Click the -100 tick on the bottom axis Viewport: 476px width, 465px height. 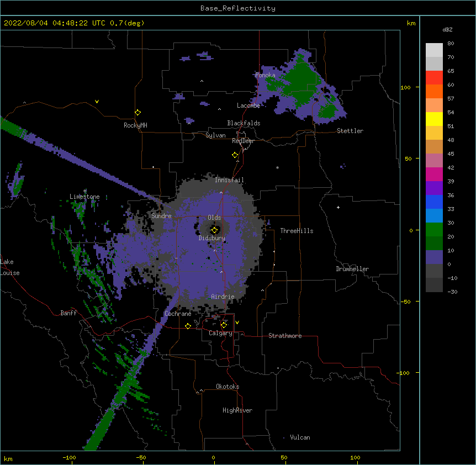(x=69, y=457)
